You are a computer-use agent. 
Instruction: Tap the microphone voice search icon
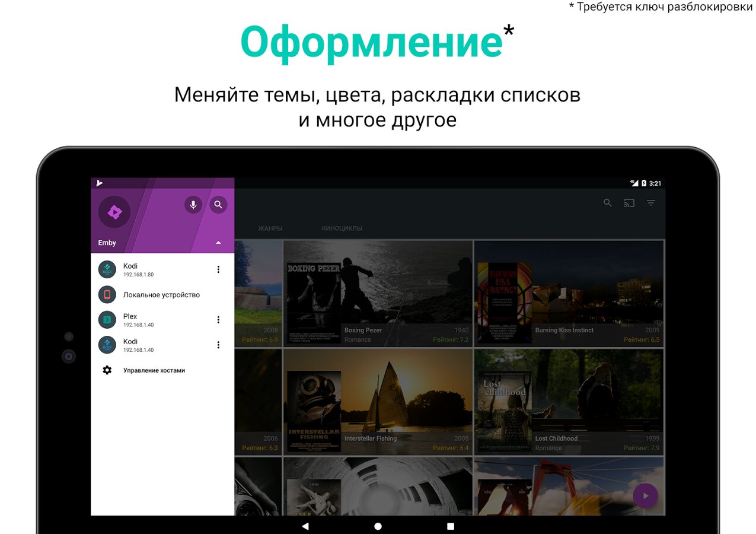[193, 205]
